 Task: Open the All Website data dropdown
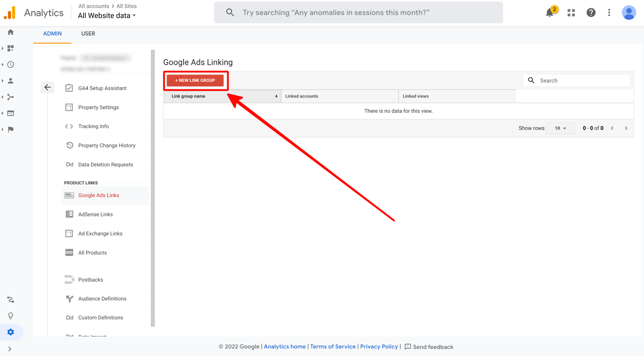tap(107, 16)
